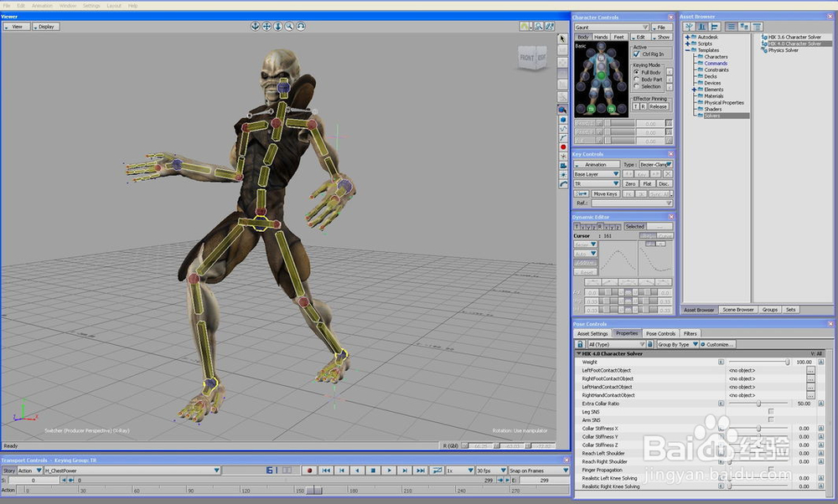Toggle the Arm SNS checkbox
The height and width of the screenshot is (504, 838).
771,419
